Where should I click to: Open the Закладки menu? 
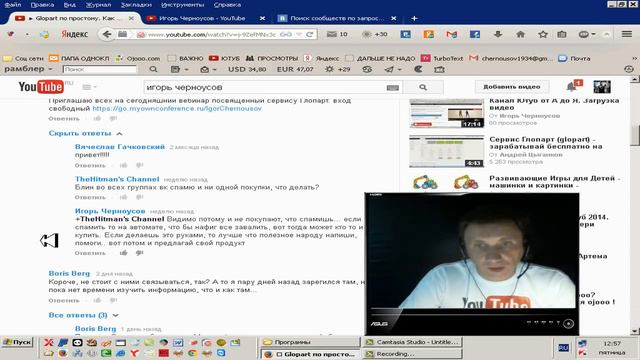[136, 5]
